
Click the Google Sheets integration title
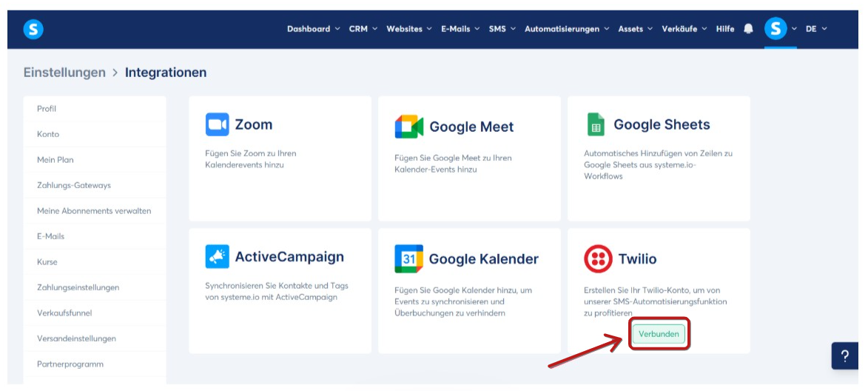[662, 124]
